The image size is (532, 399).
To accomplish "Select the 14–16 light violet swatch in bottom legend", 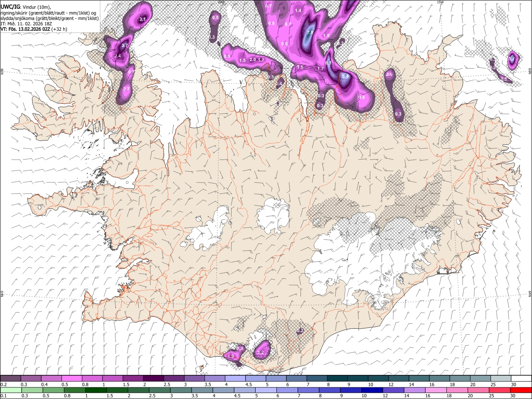I will coord(414,390).
